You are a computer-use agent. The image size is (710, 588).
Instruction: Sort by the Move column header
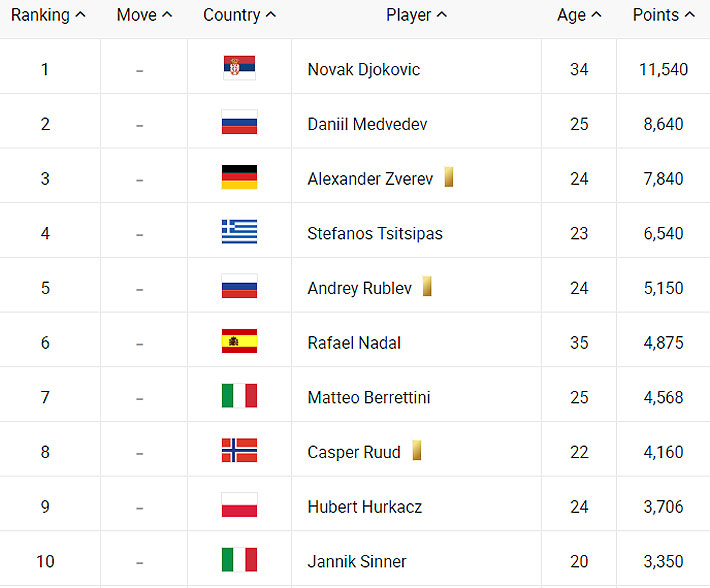pos(144,15)
